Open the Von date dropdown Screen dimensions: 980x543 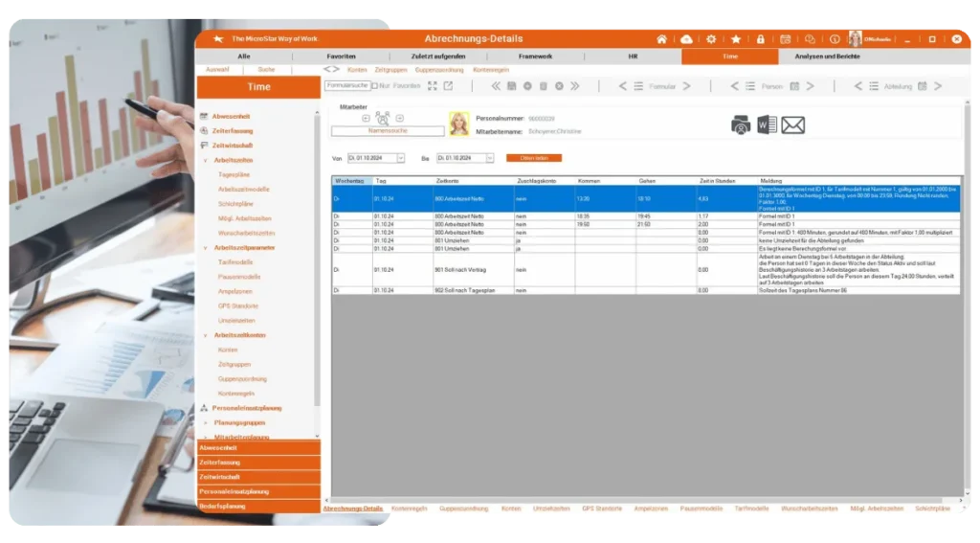click(401, 158)
